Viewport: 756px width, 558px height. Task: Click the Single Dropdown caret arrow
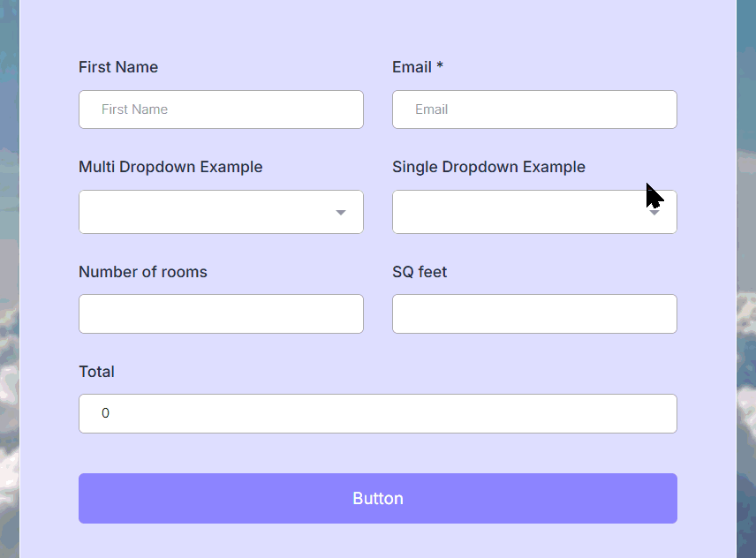click(654, 213)
